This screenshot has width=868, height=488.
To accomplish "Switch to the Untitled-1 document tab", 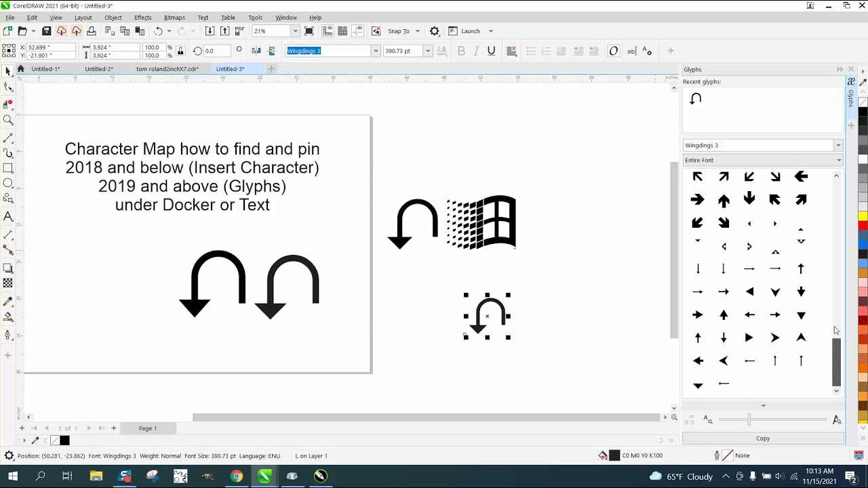I will point(45,69).
